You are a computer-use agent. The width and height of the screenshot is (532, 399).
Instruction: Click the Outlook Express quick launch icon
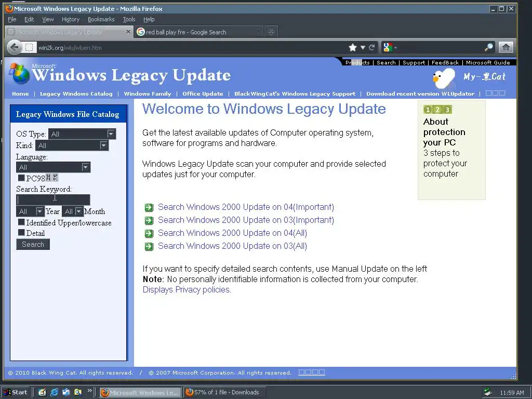[66, 392]
